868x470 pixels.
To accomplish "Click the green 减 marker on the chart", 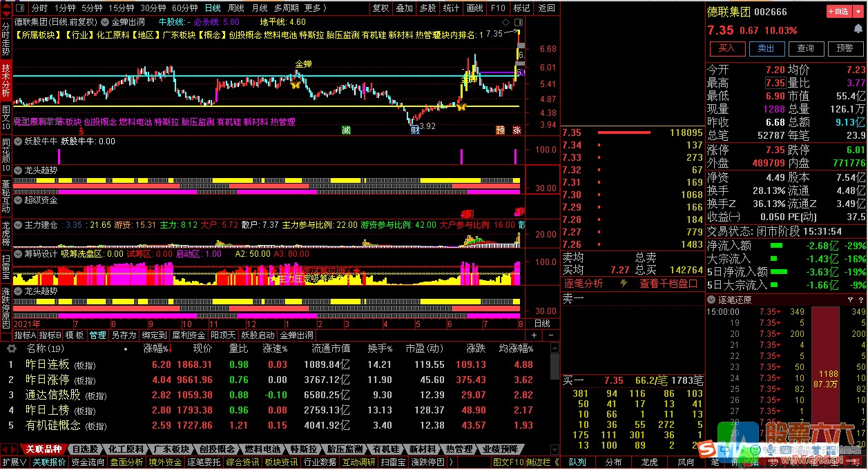I will click(x=346, y=130).
